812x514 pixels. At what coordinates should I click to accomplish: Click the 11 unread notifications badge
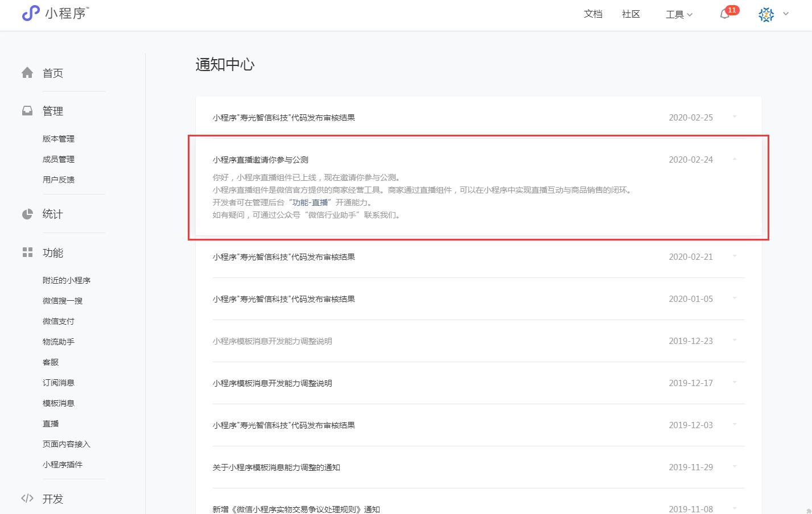pos(732,10)
